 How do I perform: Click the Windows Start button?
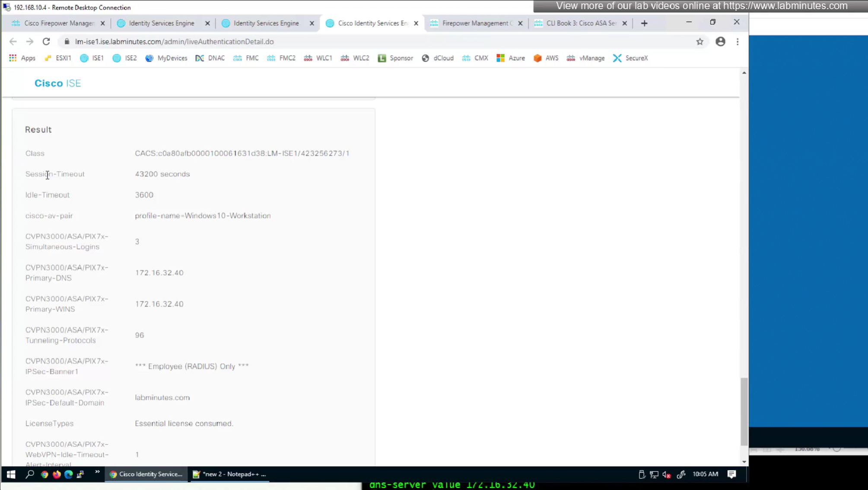[x=11, y=474]
